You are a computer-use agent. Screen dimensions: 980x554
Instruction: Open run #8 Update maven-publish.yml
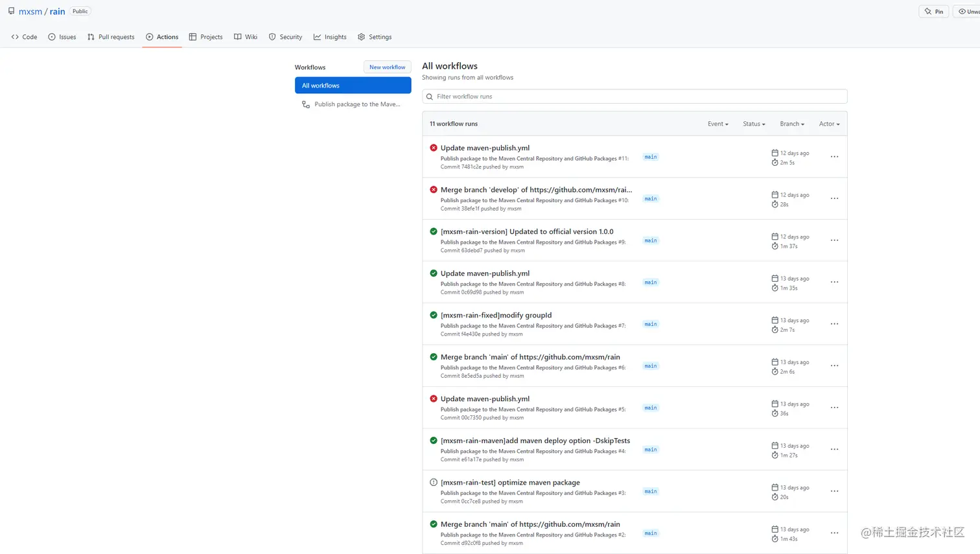pyautogui.click(x=485, y=273)
